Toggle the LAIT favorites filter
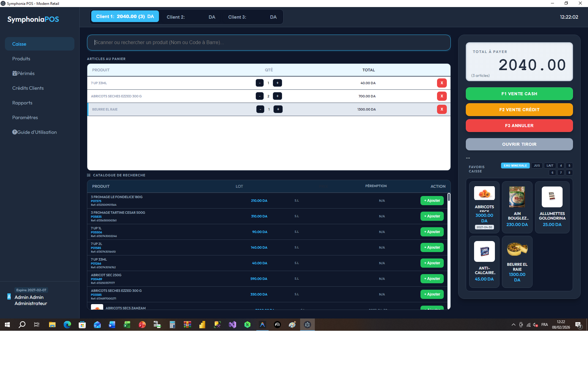The width and height of the screenshot is (588, 392). 550,165
